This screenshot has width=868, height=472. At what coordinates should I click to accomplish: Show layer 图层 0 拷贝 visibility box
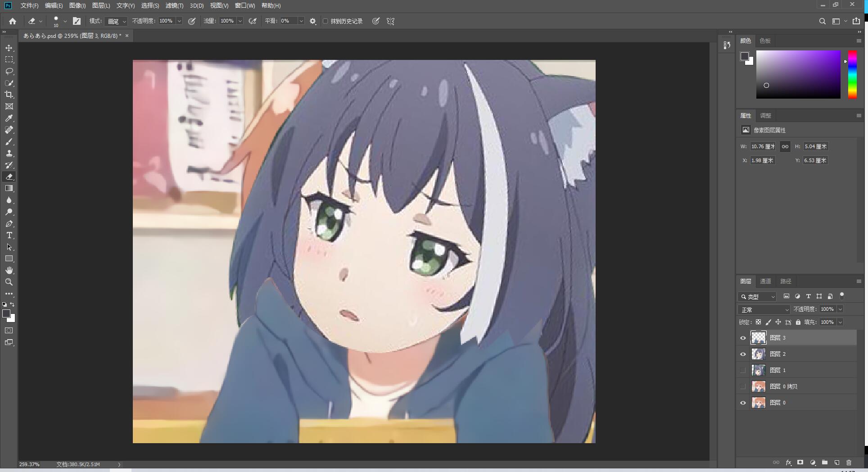[x=743, y=386]
